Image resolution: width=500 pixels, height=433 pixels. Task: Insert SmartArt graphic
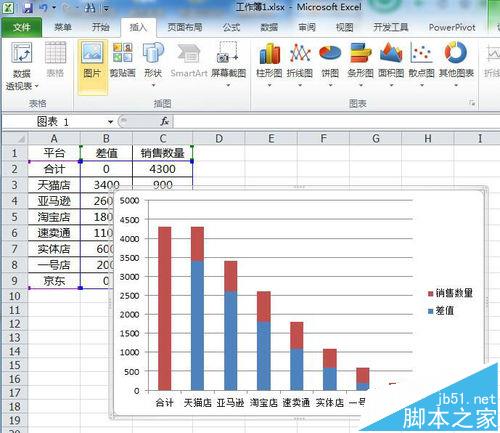[189, 60]
